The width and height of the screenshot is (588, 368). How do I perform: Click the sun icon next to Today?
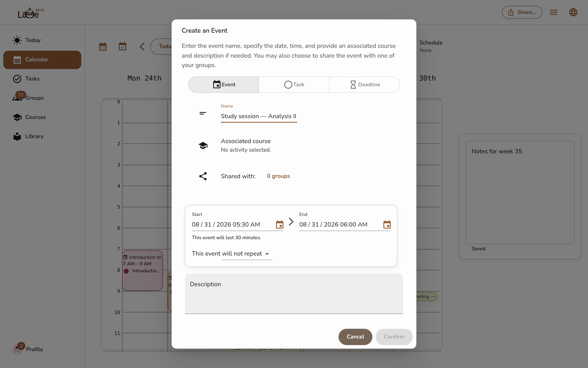tap(17, 40)
